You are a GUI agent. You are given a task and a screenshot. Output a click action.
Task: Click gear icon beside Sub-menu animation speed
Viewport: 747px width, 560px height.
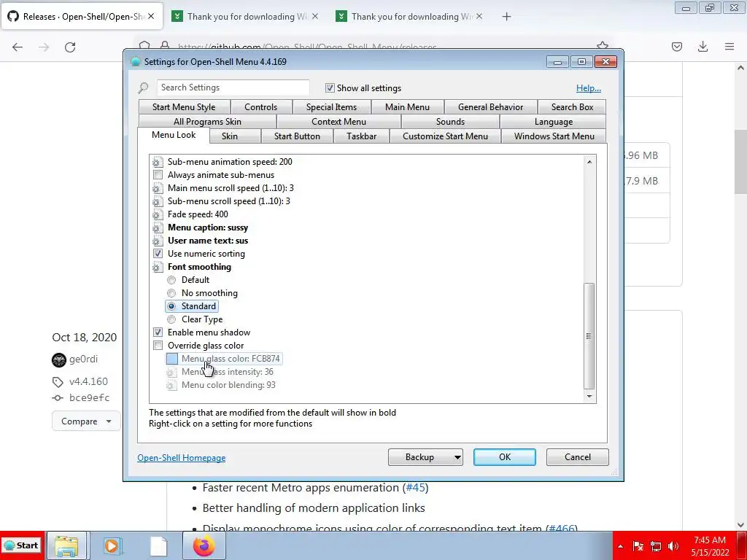pos(158,162)
